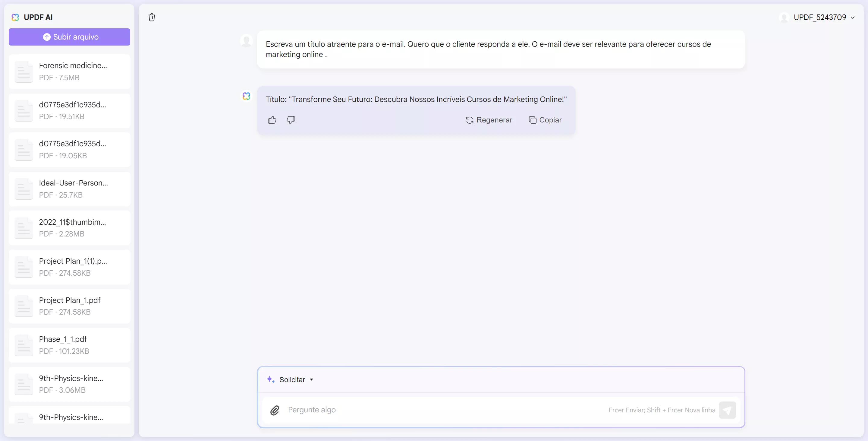The image size is (868, 441).
Task: Click the UPDF AI logo icon
Action: (15, 17)
